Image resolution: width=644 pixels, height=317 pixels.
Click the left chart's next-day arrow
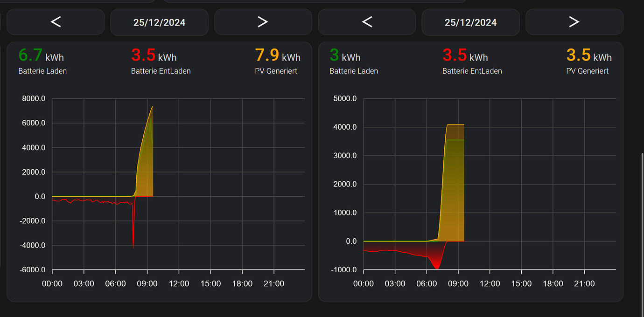(x=263, y=22)
